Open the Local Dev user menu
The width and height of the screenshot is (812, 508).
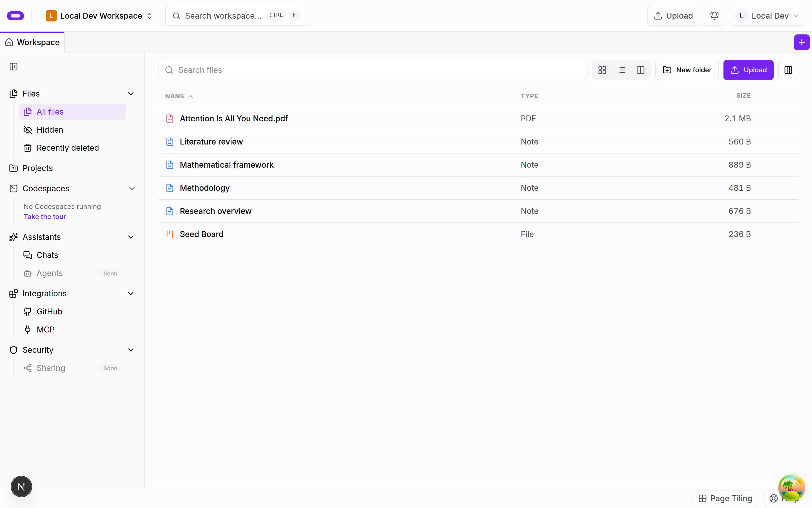pyautogui.click(x=767, y=16)
